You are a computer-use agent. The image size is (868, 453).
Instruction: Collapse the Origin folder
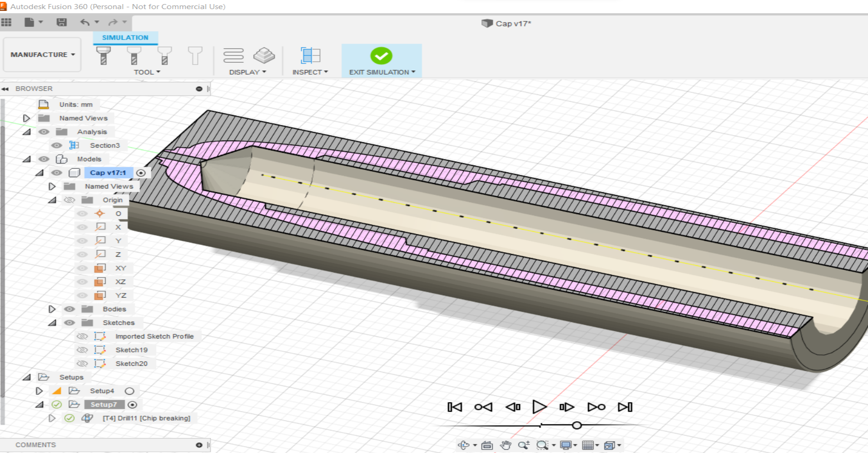tap(52, 200)
